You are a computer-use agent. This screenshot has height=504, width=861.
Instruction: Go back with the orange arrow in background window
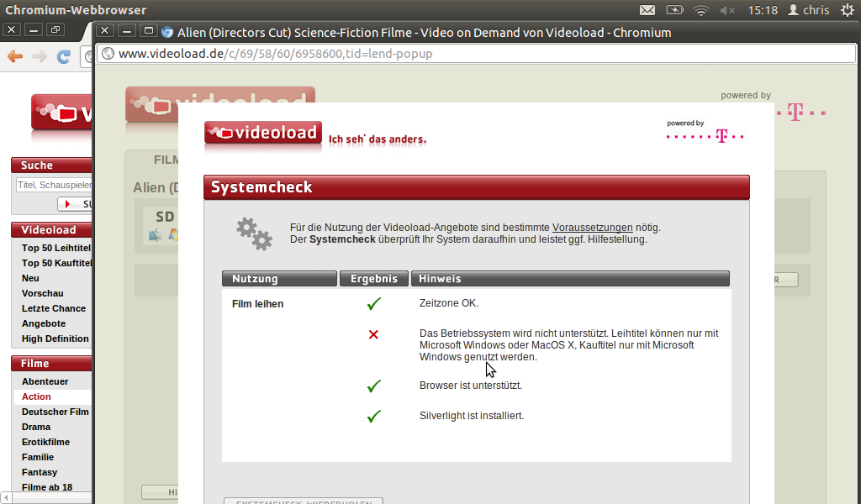[15, 56]
